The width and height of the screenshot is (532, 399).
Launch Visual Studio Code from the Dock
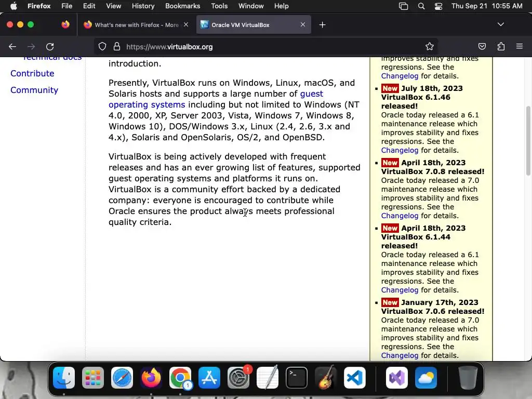click(354, 378)
